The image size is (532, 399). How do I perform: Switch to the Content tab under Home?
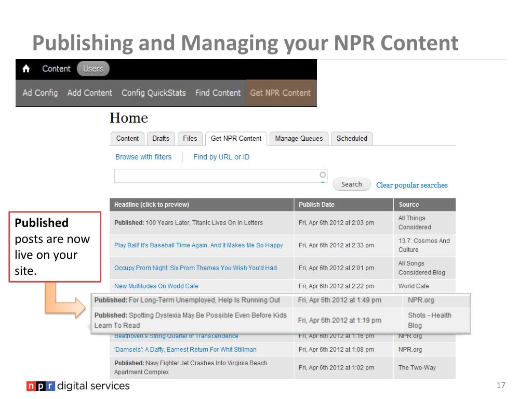(128, 138)
